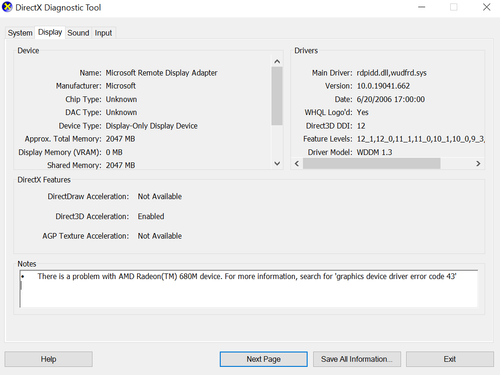Click WHQL Logo'd value 'Yes'
Screen dimensions: 500x375
(362, 112)
